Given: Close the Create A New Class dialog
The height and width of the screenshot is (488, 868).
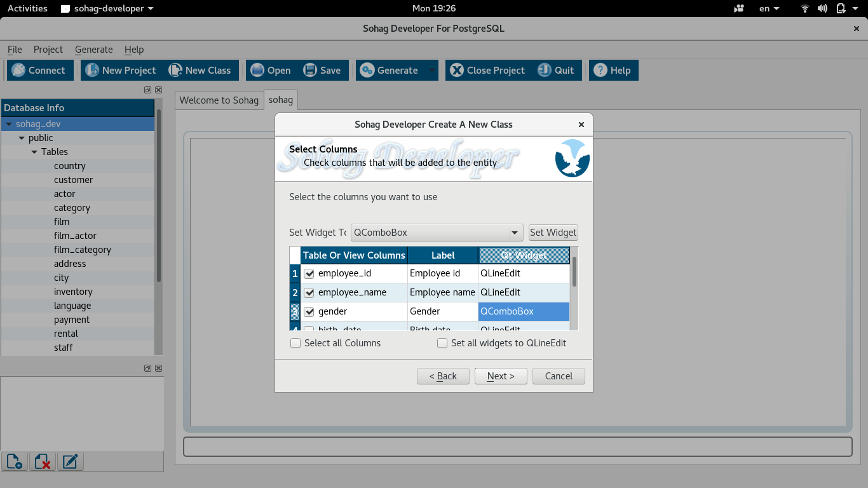Looking at the screenshot, I should point(581,125).
